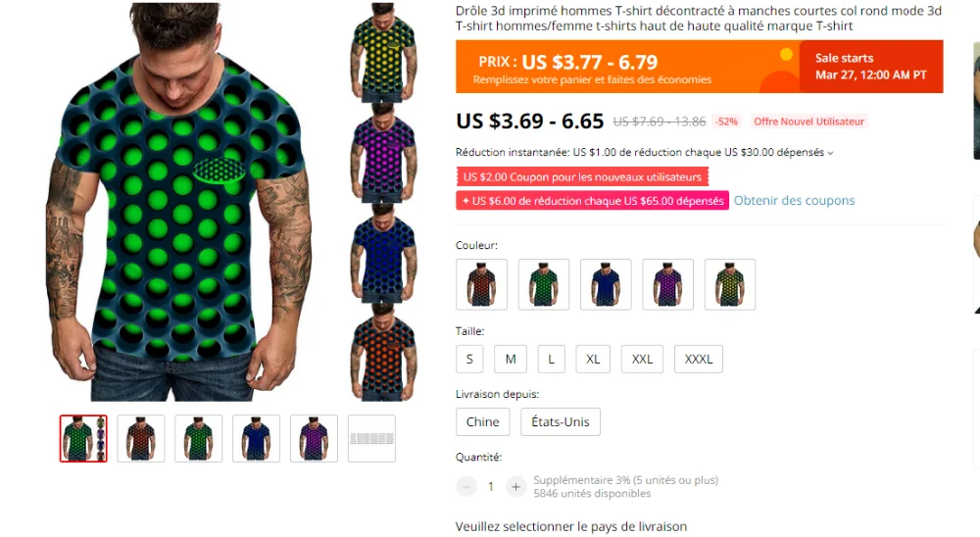
Task: Choose the purple shirt color option
Action: (668, 284)
